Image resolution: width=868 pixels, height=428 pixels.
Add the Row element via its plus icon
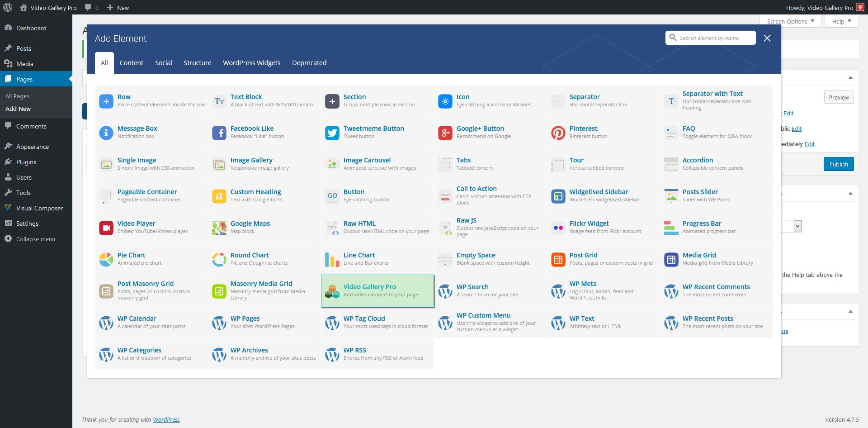(x=106, y=101)
